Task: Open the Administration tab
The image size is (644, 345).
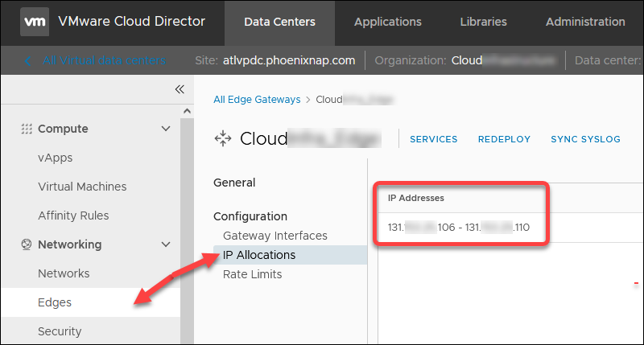Action: (x=585, y=22)
